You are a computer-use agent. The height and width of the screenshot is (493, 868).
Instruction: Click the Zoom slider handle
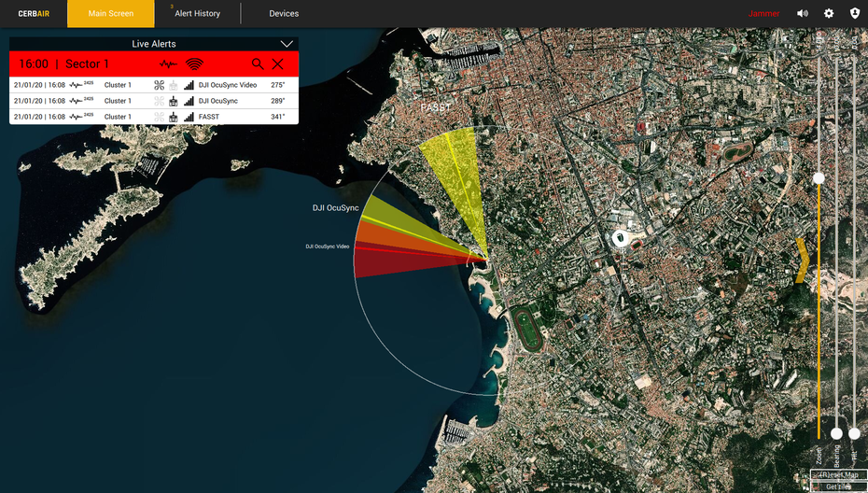point(819,178)
